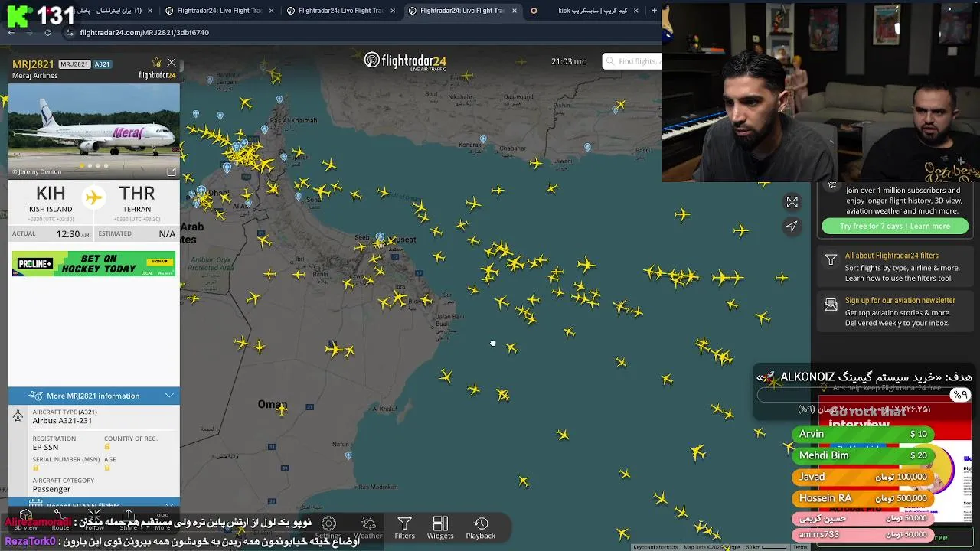The height and width of the screenshot is (551, 980).
Task: Click the airport pin near Konarak
Action: click(483, 139)
